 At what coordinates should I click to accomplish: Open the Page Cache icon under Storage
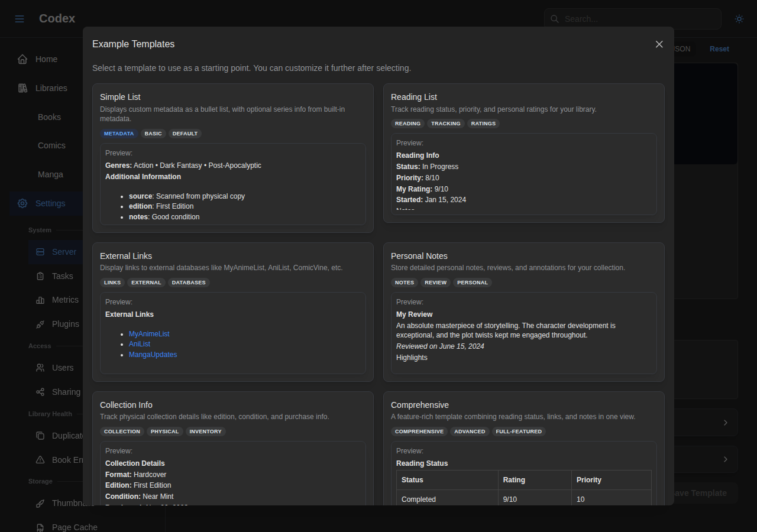tap(39, 527)
